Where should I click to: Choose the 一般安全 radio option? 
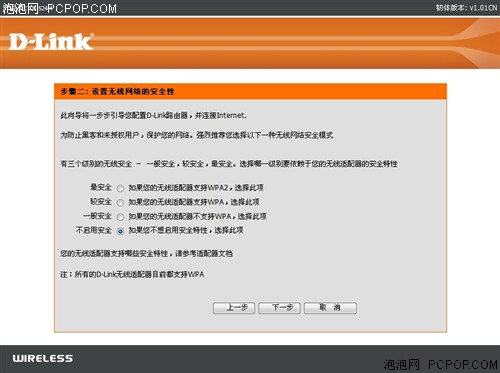click(x=120, y=217)
